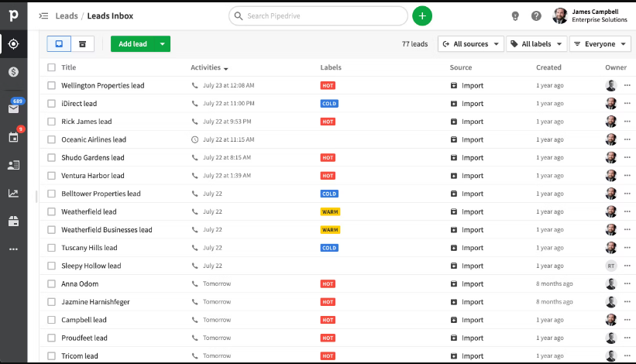Open the All labels filter dropdown

[535, 44]
